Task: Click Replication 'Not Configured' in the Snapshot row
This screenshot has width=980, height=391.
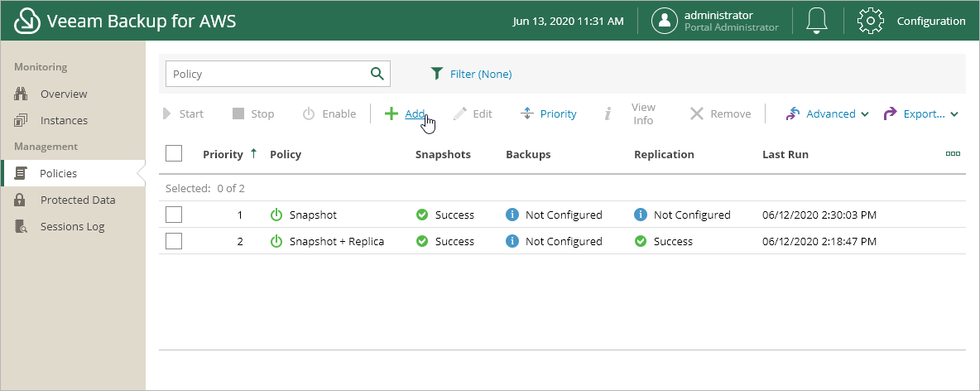Action: click(x=692, y=215)
